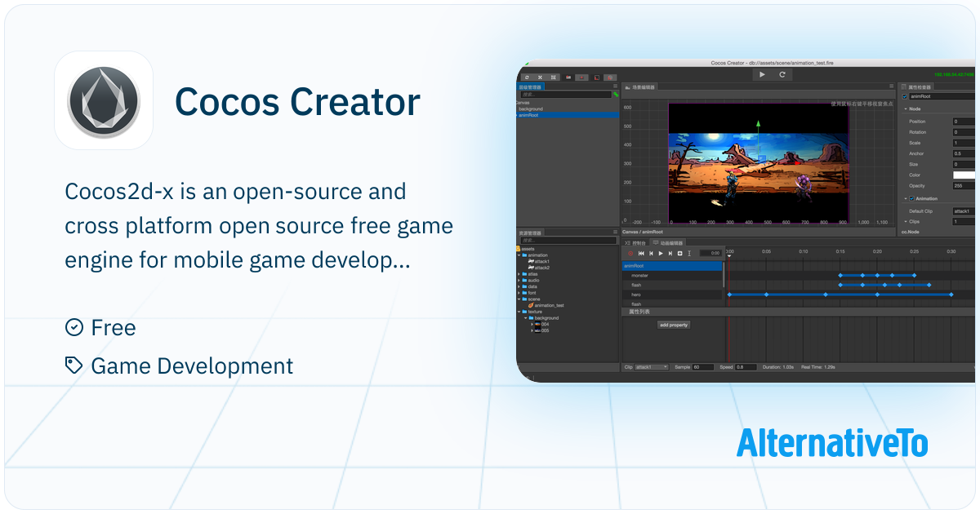Click the top play preview button
Viewport: 980px width, 514px height.
pos(762,74)
